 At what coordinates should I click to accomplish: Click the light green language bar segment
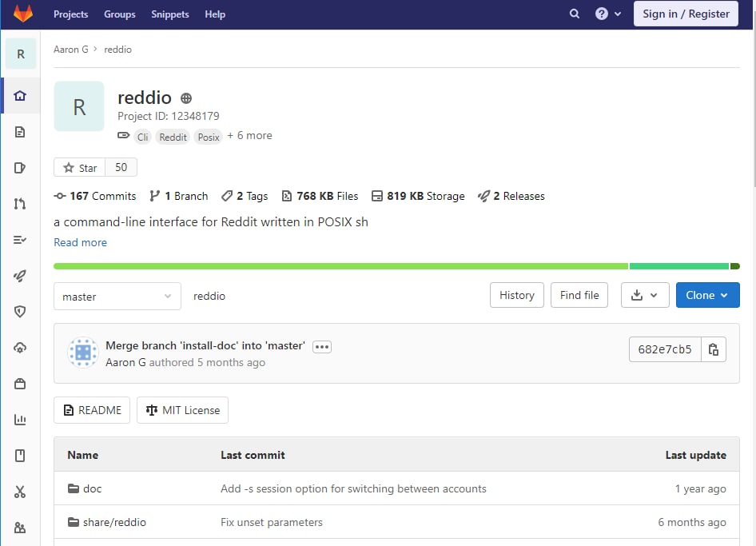click(341, 266)
